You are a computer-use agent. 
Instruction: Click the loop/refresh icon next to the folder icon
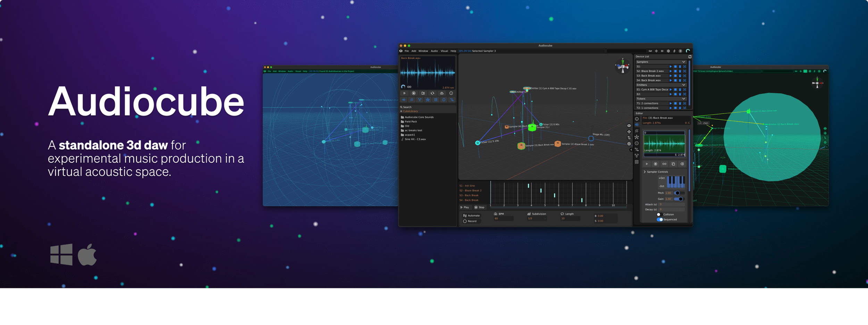click(x=433, y=93)
